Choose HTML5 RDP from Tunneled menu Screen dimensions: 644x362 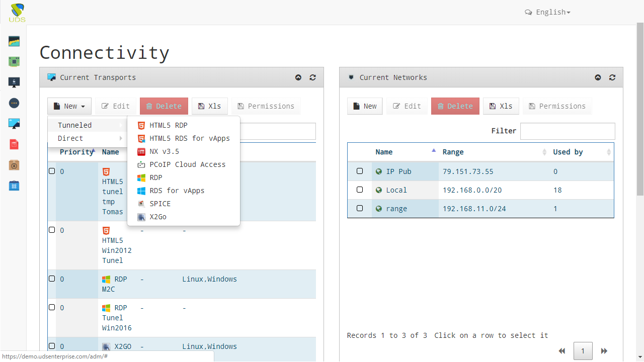(x=168, y=125)
